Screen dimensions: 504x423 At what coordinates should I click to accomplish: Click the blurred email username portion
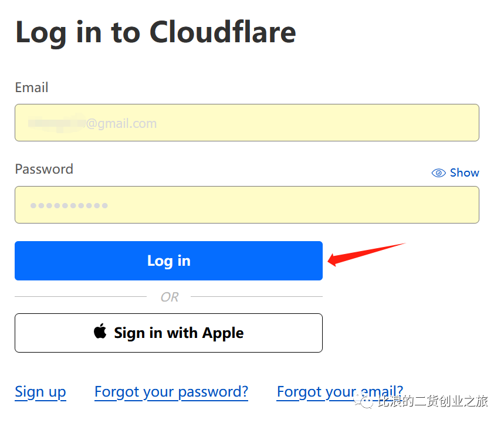click(57, 123)
